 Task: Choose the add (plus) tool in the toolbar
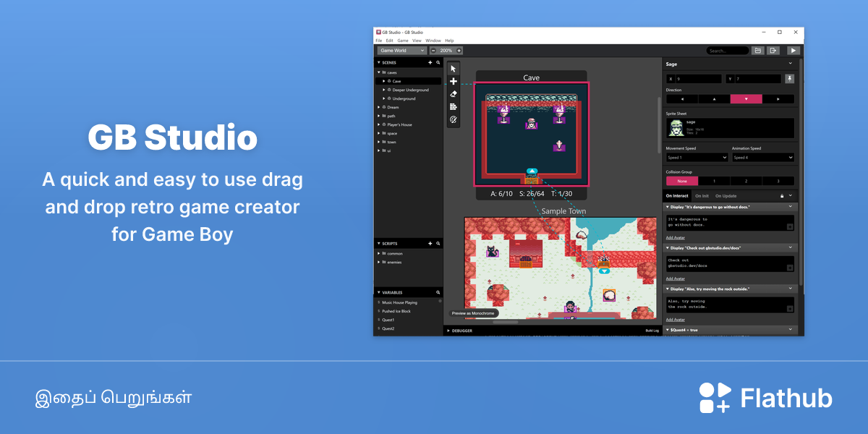[x=454, y=81]
